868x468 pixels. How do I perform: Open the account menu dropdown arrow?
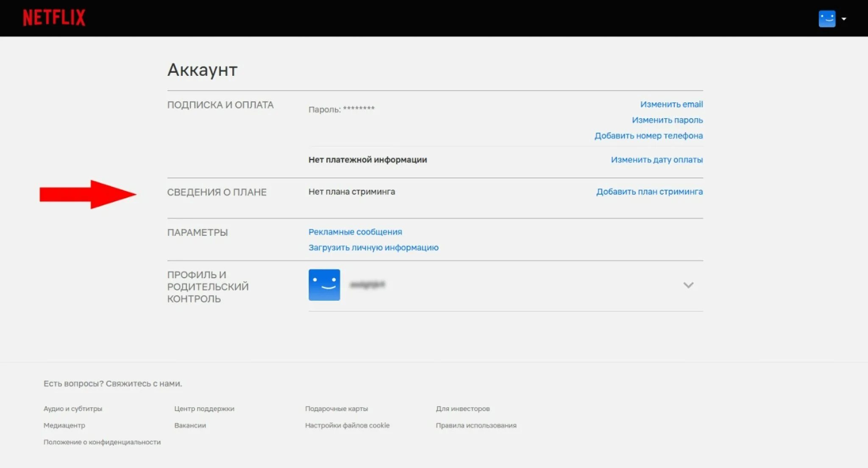843,19
